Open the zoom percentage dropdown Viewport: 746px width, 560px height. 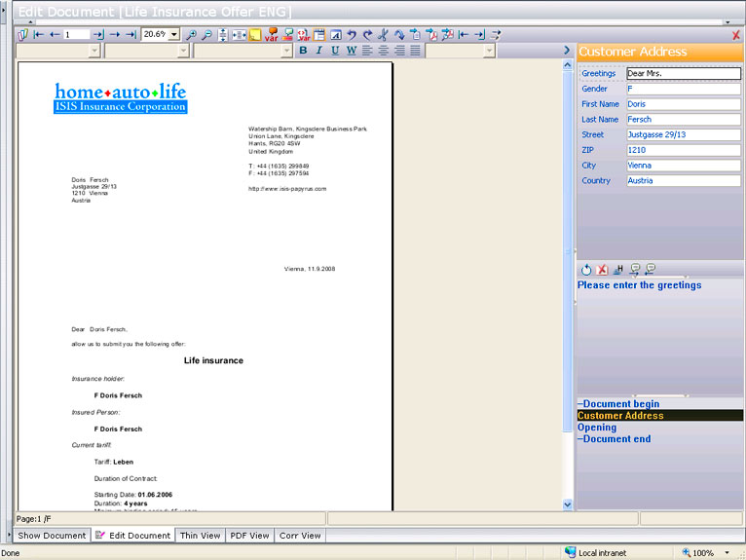pos(174,34)
